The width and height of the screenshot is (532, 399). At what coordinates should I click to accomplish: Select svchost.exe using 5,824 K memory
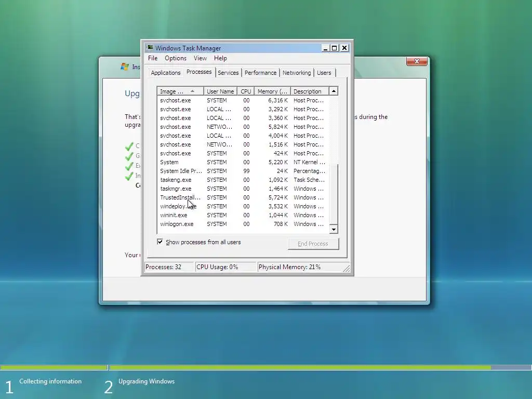(243, 127)
